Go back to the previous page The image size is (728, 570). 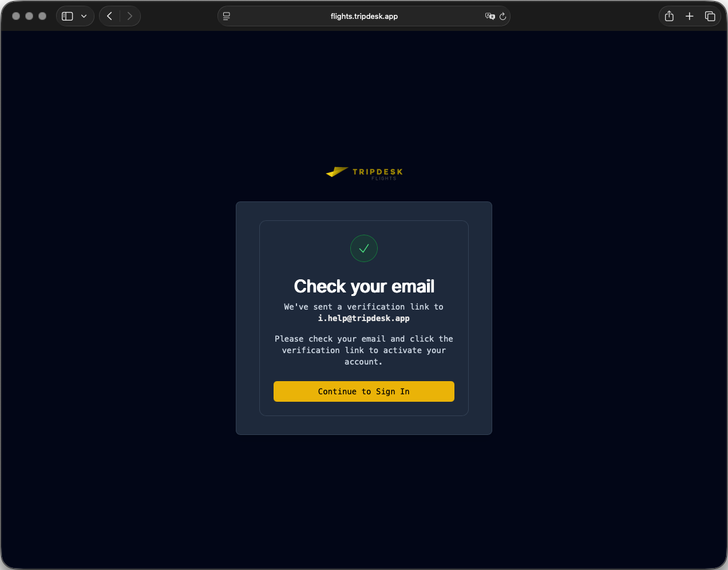tap(110, 16)
